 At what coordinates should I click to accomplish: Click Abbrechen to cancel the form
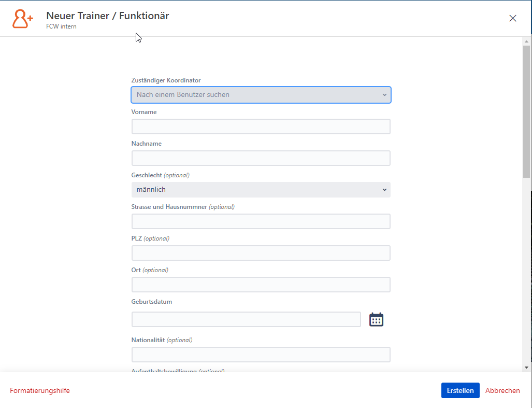[x=502, y=390]
